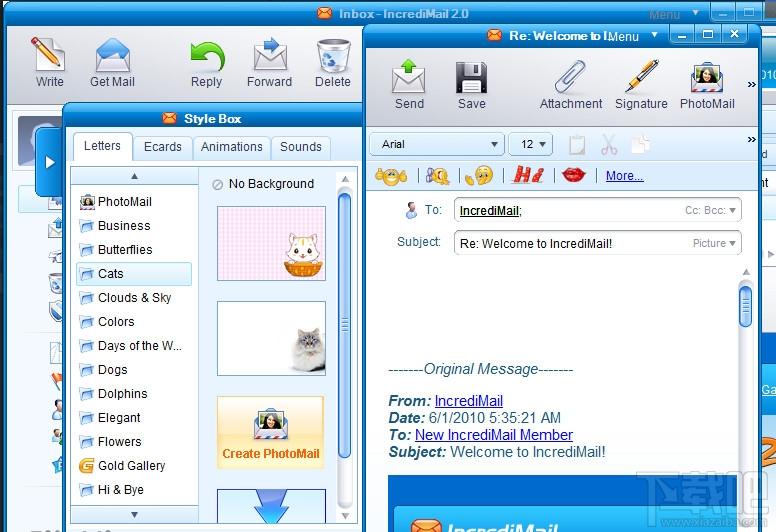Save the draft with the floppy icon
Image resolution: width=776 pixels, height=532 pixels.
[x=471, y=78]
